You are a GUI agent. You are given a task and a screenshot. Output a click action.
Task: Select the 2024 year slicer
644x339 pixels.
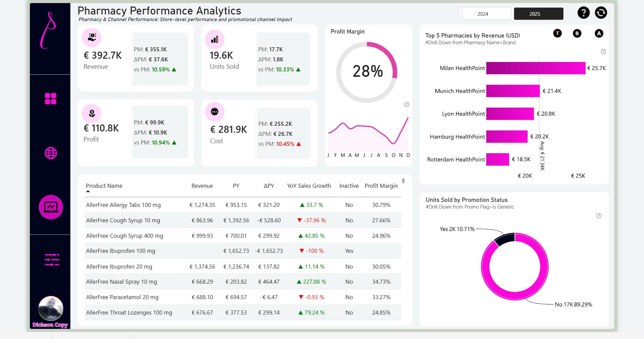486,14
